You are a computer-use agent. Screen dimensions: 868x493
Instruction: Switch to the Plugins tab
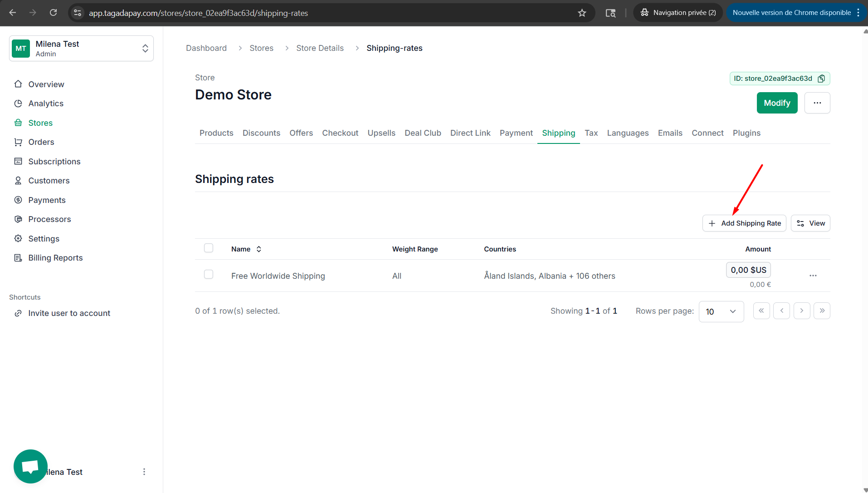coord(746,133)
